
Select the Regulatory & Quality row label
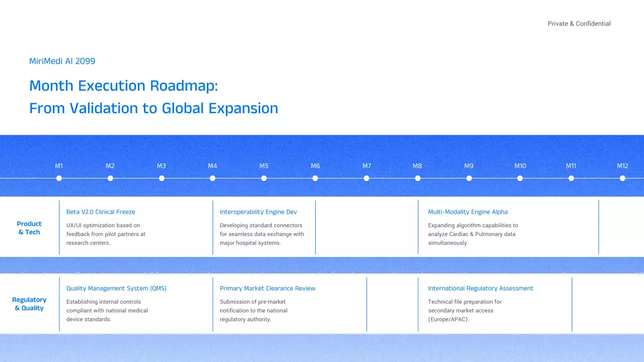(29, 304)
